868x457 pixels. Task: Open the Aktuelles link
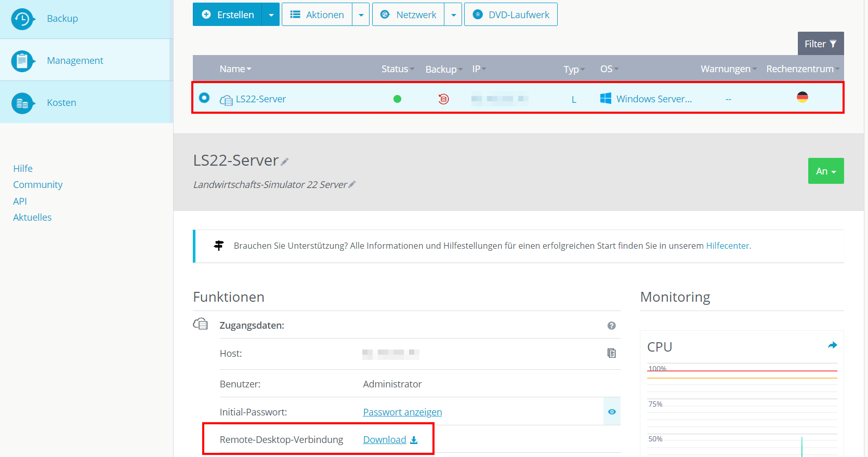[32, 217]
